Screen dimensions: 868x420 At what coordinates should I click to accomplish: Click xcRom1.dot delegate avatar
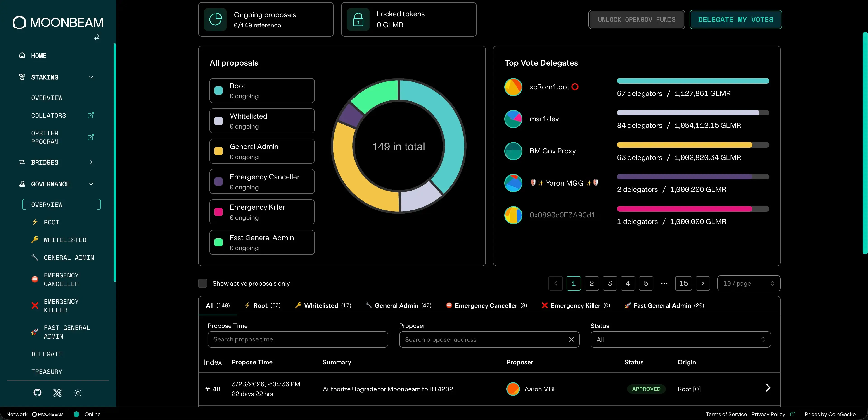click(x=513, y=87)
